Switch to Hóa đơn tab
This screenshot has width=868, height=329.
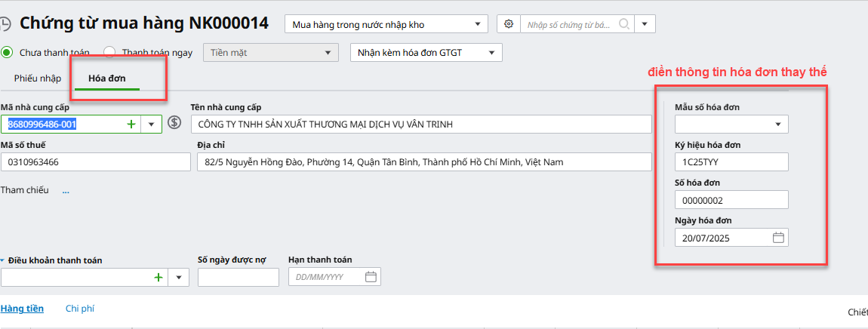(x=107, y=78)
